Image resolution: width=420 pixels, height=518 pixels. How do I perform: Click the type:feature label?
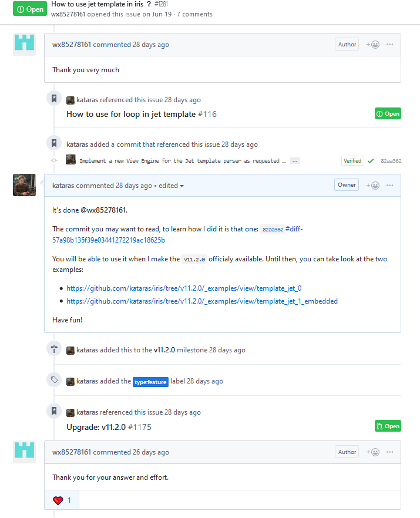tap(150, 382)
